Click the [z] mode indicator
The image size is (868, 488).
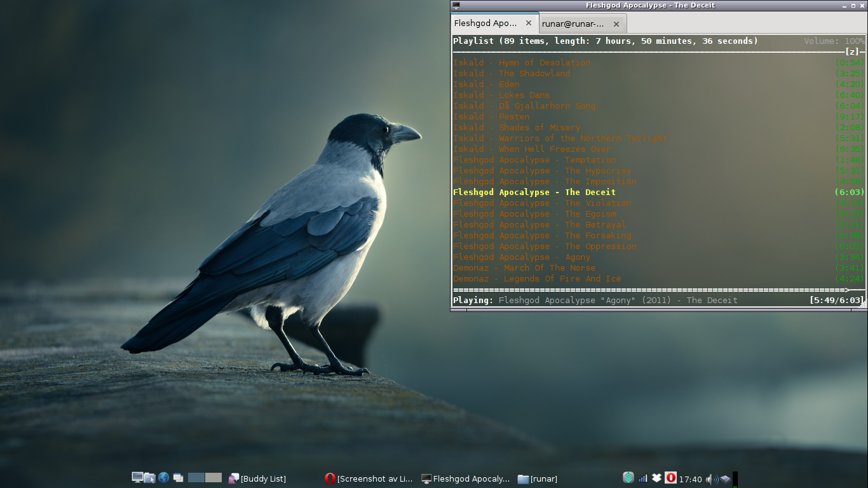pyautogui.click(x=852, y=51)
